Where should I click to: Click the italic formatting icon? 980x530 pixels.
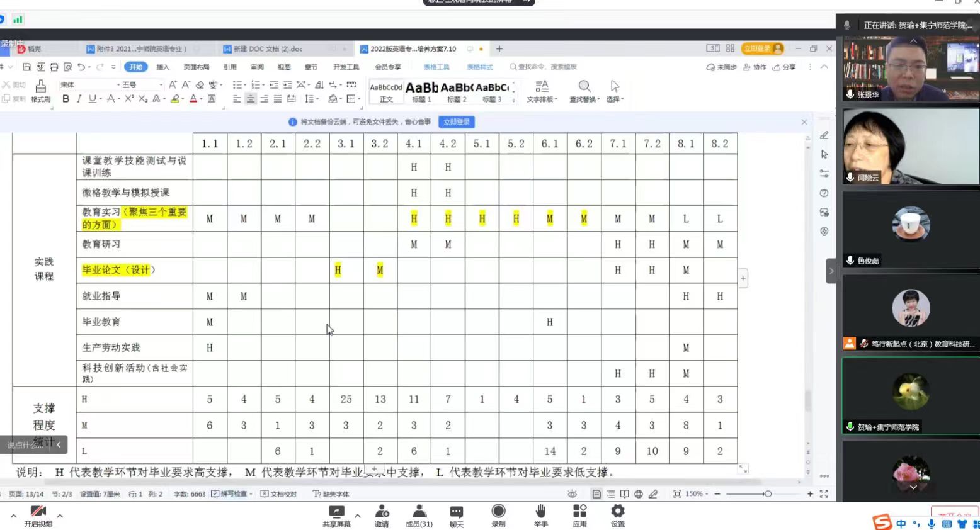79,99
